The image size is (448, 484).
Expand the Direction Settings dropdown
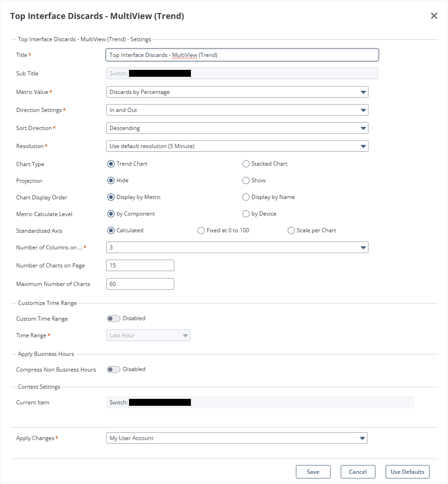tap(237, 110)
